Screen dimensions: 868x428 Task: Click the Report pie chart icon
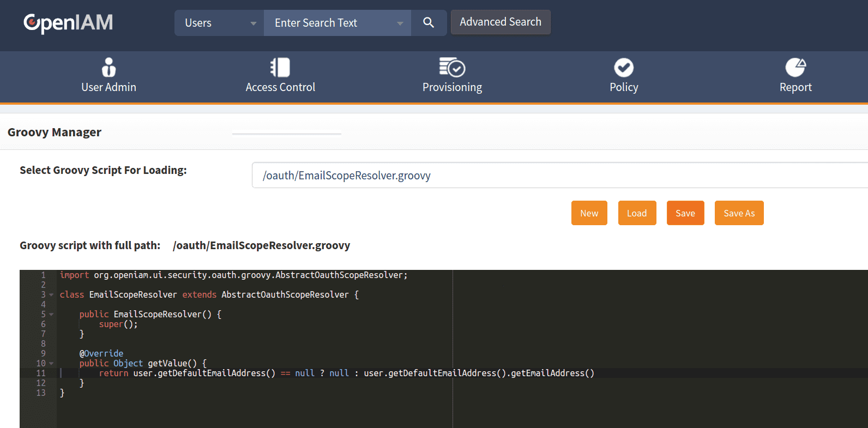[795, 68]
